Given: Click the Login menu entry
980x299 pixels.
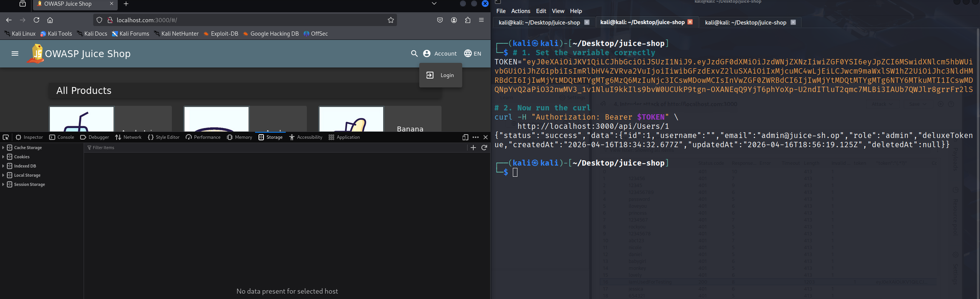Looking at the screenshot, I should click(440, 75).
